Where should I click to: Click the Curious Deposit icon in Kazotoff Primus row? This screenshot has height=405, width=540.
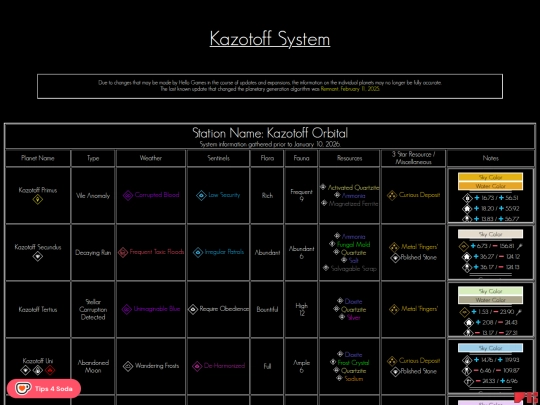coord(392,195)
